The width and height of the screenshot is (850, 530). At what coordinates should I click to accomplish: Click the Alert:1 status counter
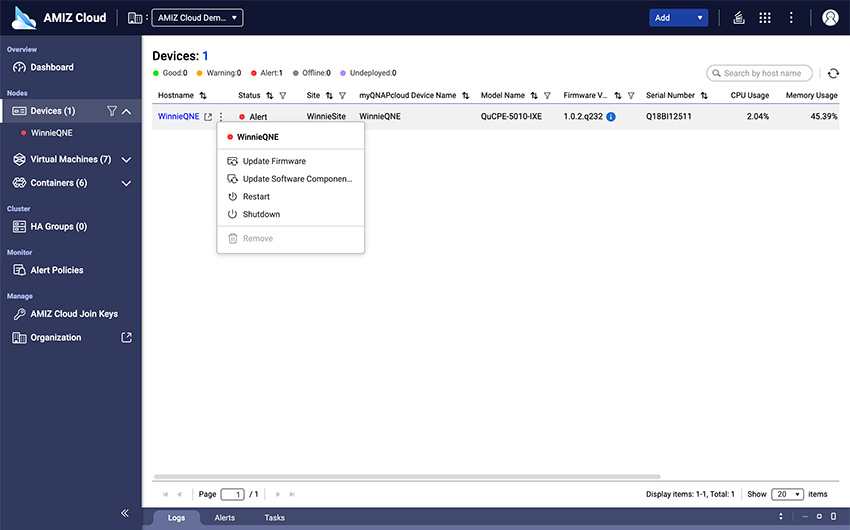tap(267, 73)
